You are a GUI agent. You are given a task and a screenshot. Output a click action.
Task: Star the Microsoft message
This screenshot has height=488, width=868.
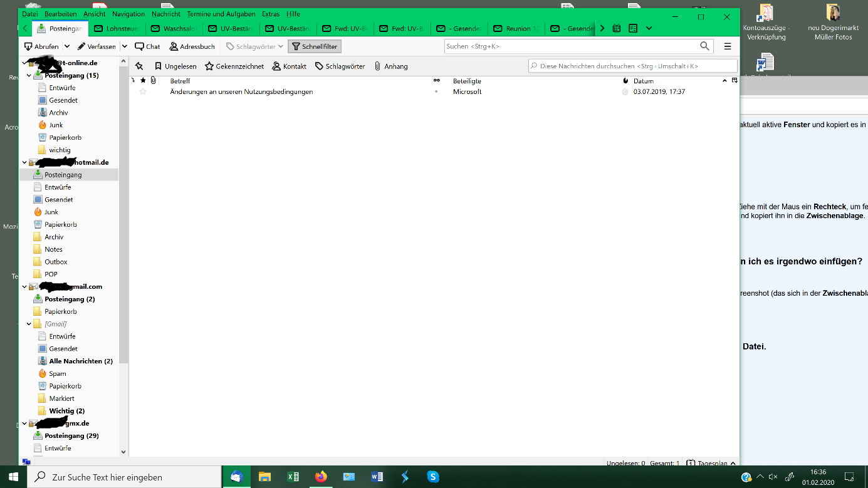(143, 91)
